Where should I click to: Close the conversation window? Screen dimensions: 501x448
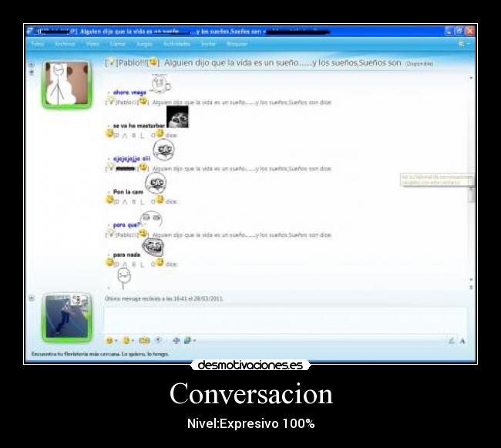[470, 31]
